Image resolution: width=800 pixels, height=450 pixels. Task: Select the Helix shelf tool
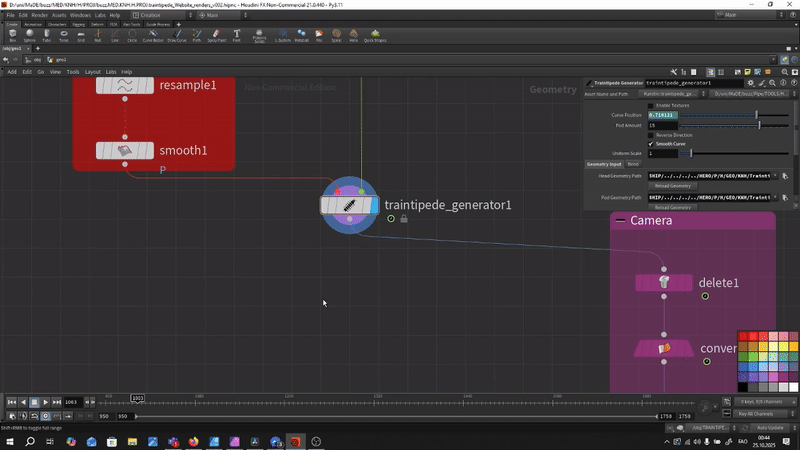[354, 35]
